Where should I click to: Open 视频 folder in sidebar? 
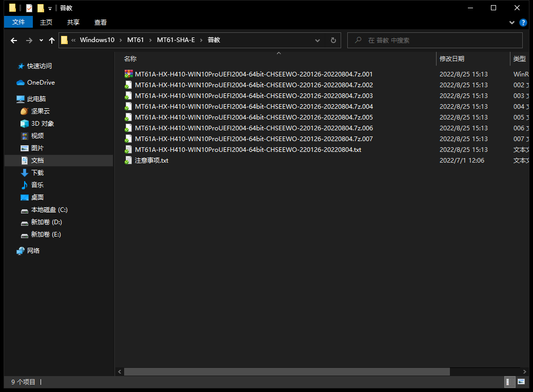point(37,135)
